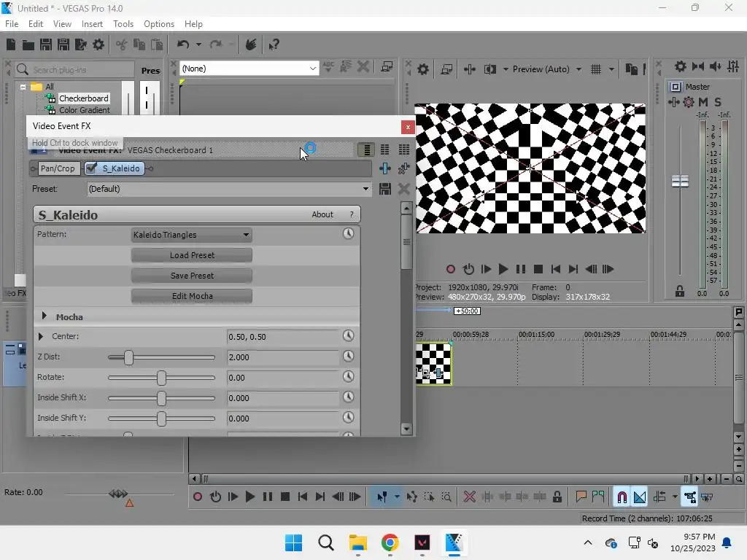Toggle Automatic Crossfades button
Viewport: 747px width, 560px height.
pos(639,497)
